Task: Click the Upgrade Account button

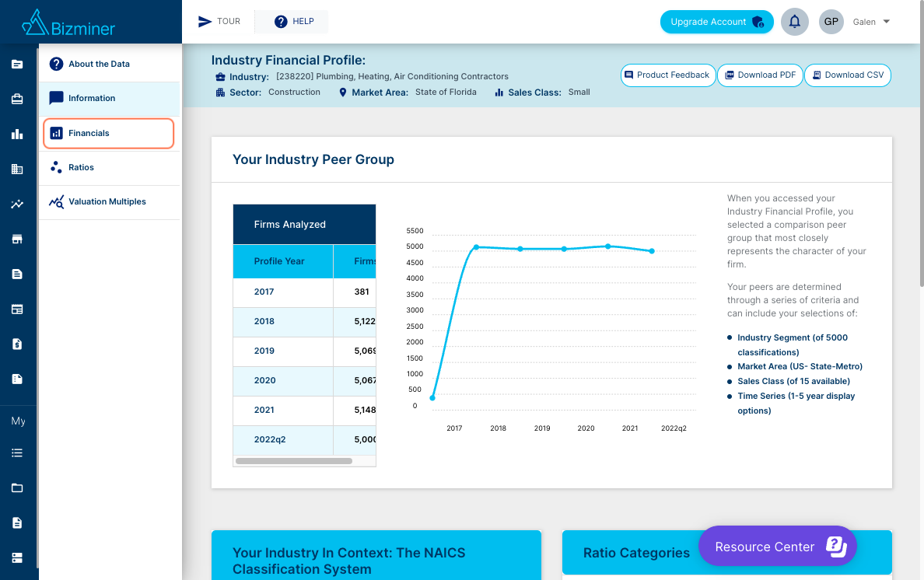Action: [716, 22]
